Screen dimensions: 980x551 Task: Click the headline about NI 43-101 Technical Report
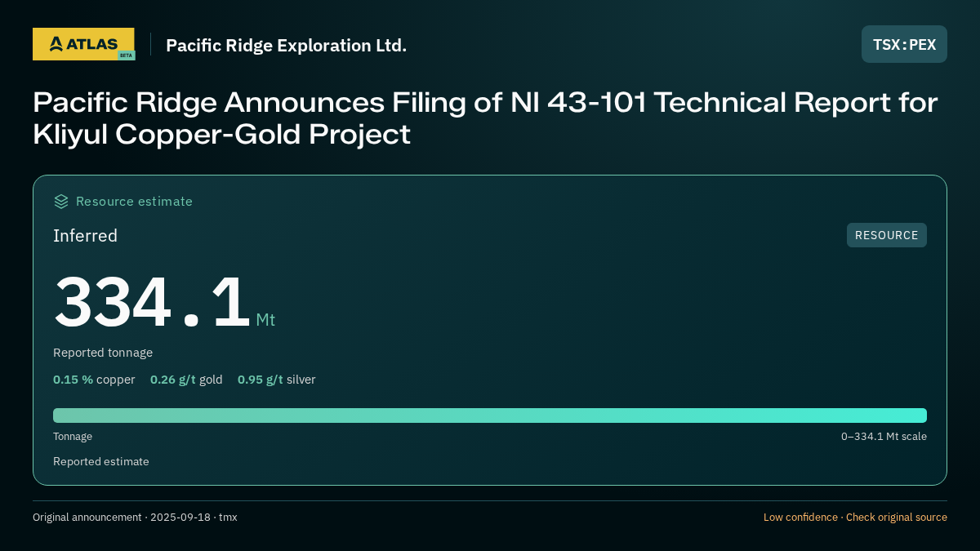click(x=485, y=118)
